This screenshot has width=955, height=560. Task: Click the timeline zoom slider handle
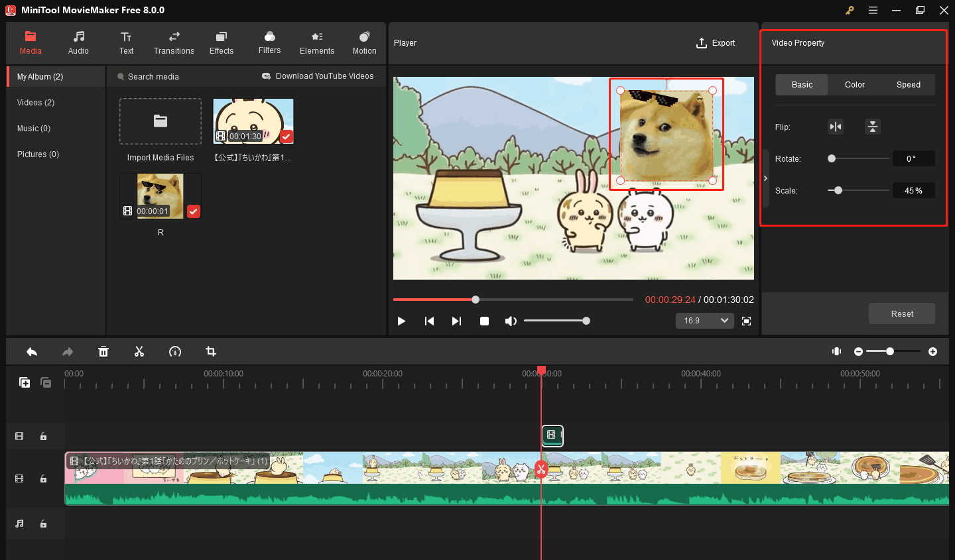coord(890,351)
